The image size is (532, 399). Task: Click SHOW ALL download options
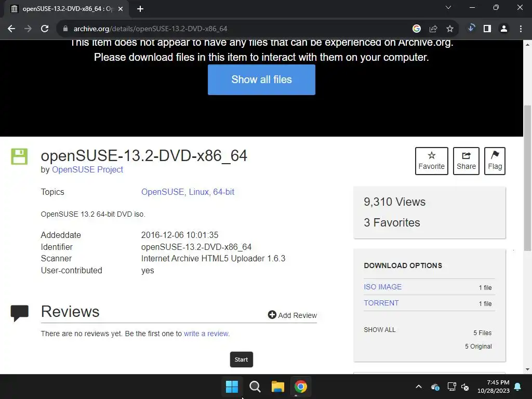[x=380, y=330]
